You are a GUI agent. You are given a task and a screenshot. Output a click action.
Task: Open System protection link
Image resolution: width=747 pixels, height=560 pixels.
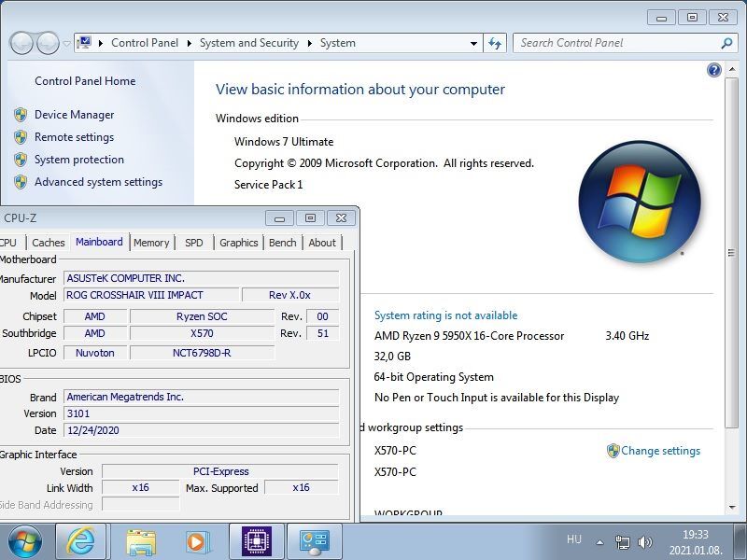[x=79, y=160]
